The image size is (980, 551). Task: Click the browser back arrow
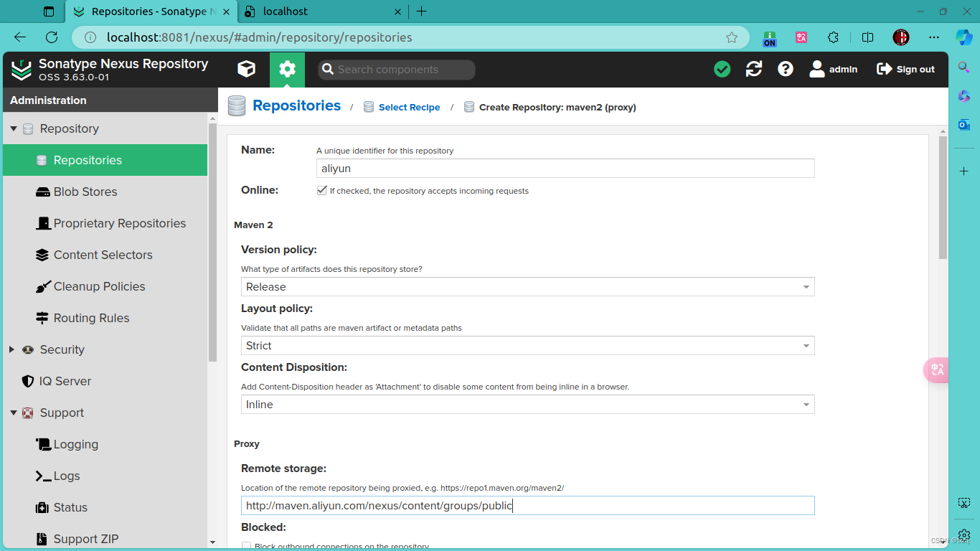pos(20,37)
